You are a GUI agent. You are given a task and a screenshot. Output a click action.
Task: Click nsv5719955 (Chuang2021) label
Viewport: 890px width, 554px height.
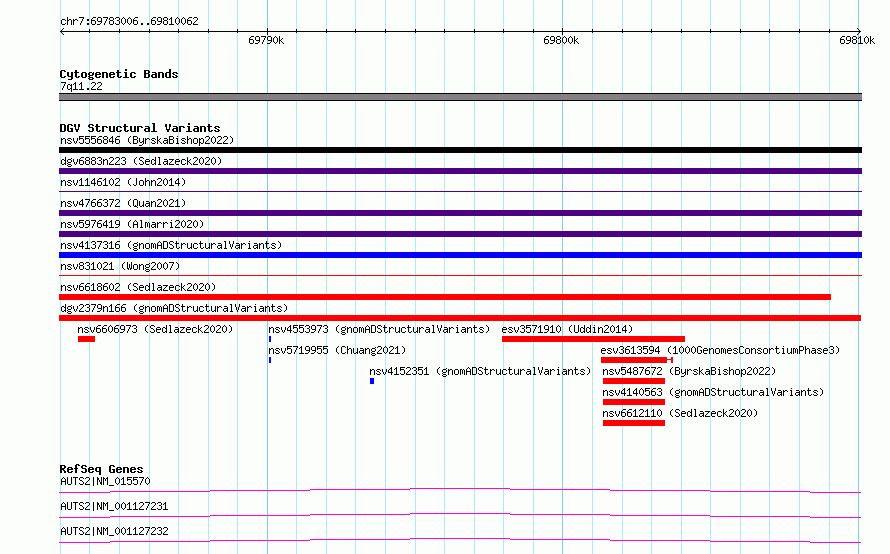[337, 350]
